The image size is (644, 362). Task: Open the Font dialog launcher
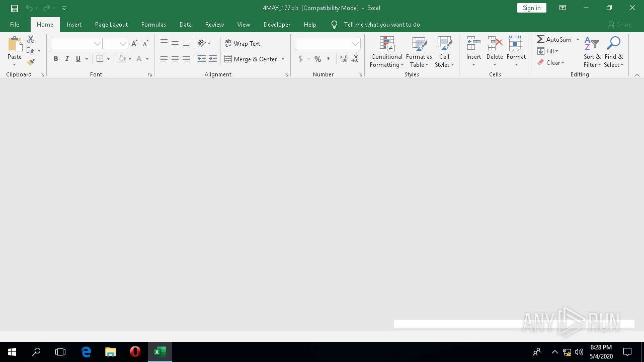tap(150, 74)
